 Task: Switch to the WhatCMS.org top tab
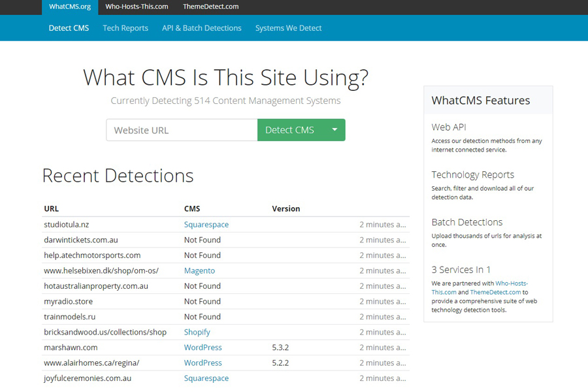[x=69, y=7]
